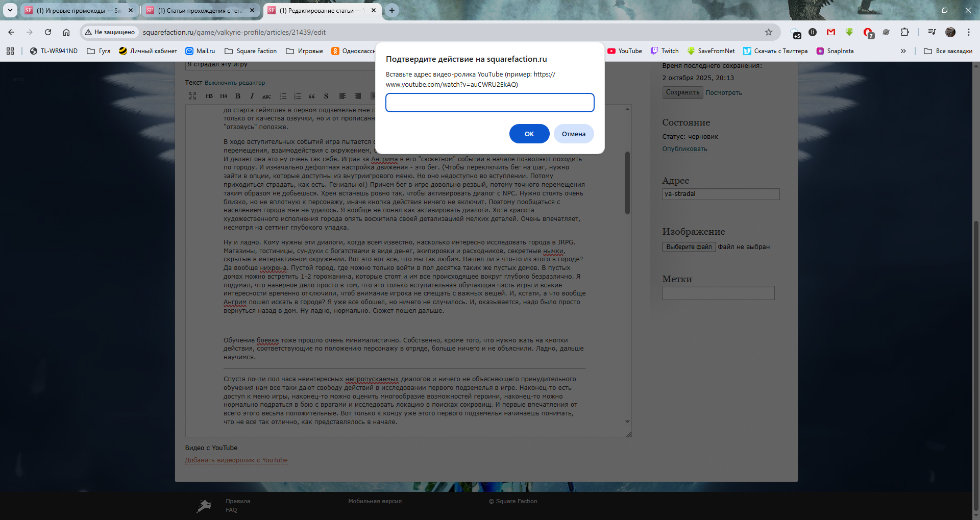980x520 pixels.
Task: Click OK in the YouTube address dialog
Action: click(529, 134)
